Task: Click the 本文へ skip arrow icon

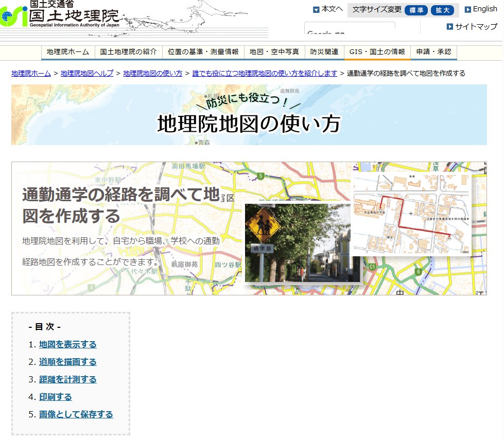Action: [315, 9]
